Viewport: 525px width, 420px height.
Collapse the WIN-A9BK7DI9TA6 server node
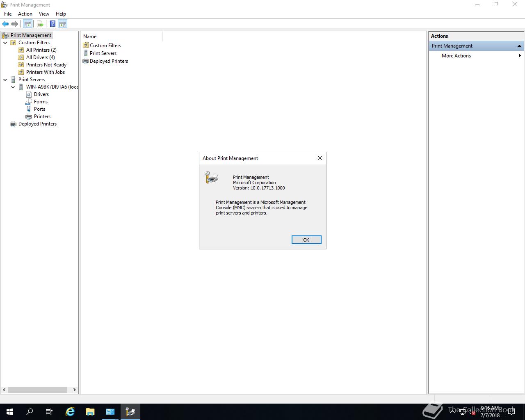(13, 87)
